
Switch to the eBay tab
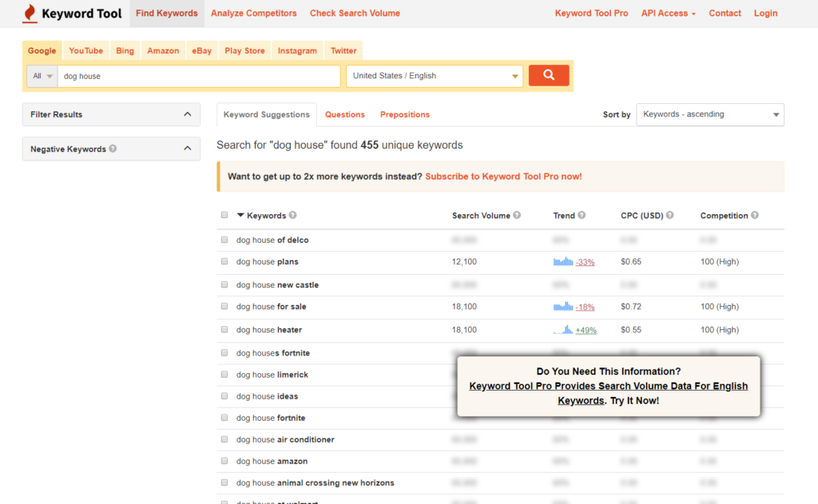coord(201,50)
